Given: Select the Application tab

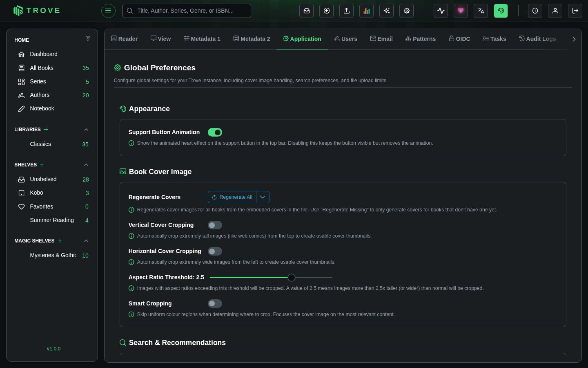Looking at the screenshot, I should 302,39.
